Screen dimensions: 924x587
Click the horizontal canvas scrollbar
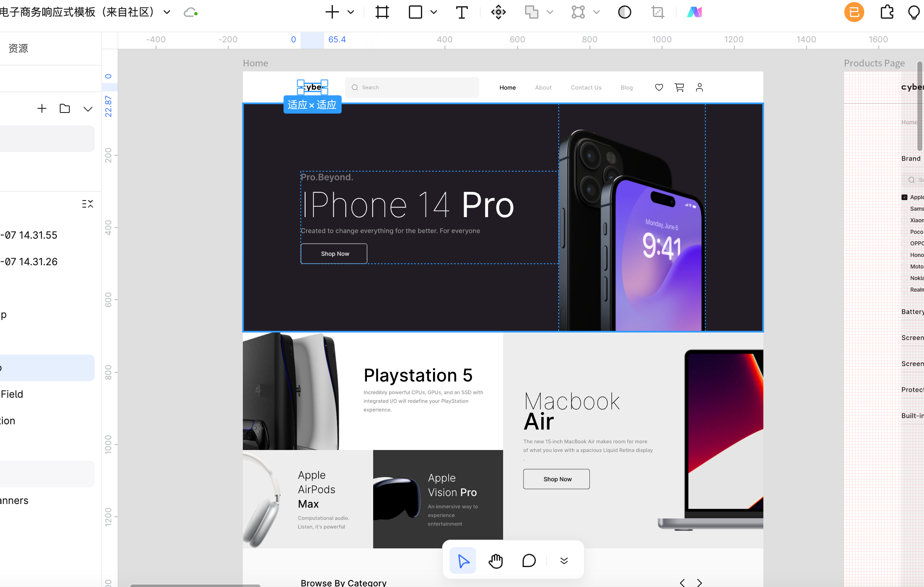click(x=195, y=585)
